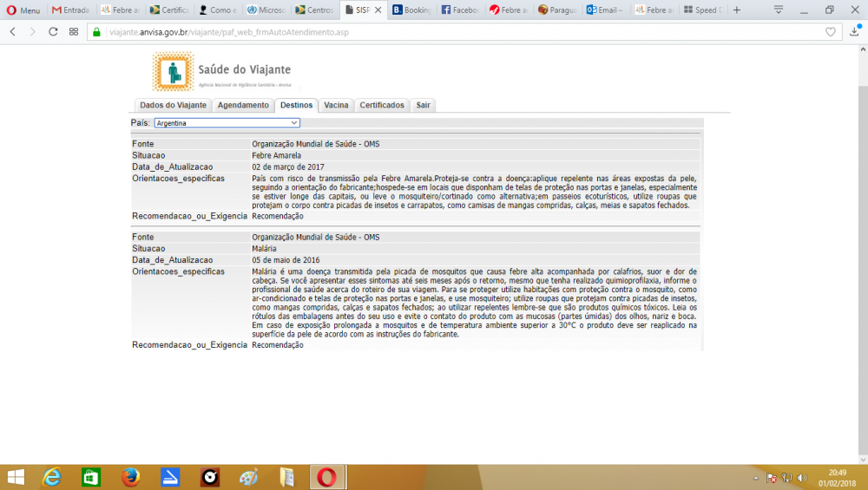
Task: Go back using the browser back arrow
Action: click(x=13, y=31)
